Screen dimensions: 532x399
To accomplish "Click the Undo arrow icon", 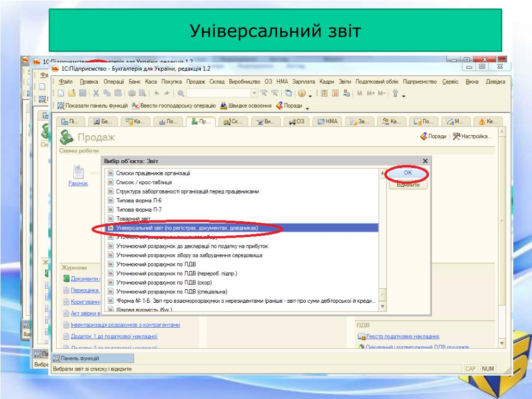I will point(157,93).
